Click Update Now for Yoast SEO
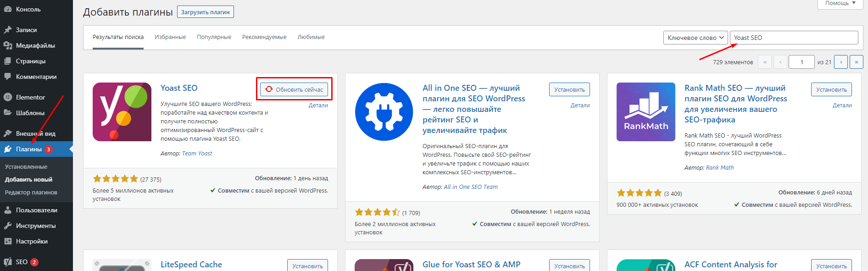The width and height of the screenshot is (868, 271). pos(294,89)
